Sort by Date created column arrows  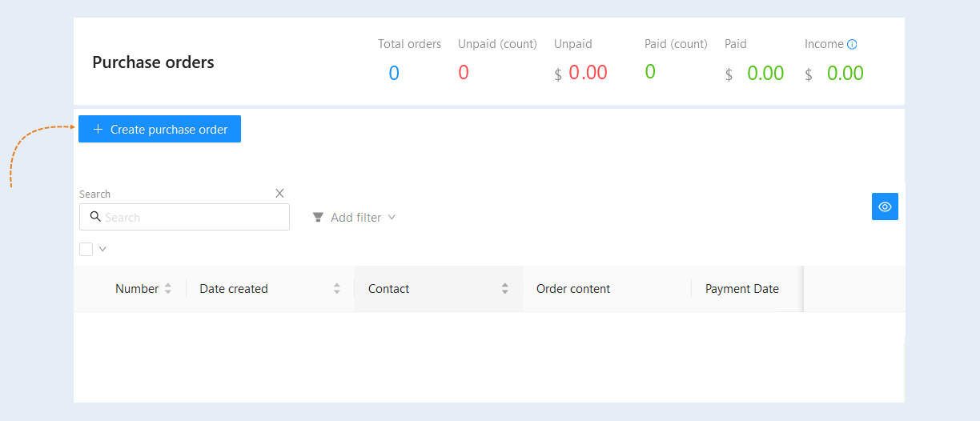tap(337, 289)
